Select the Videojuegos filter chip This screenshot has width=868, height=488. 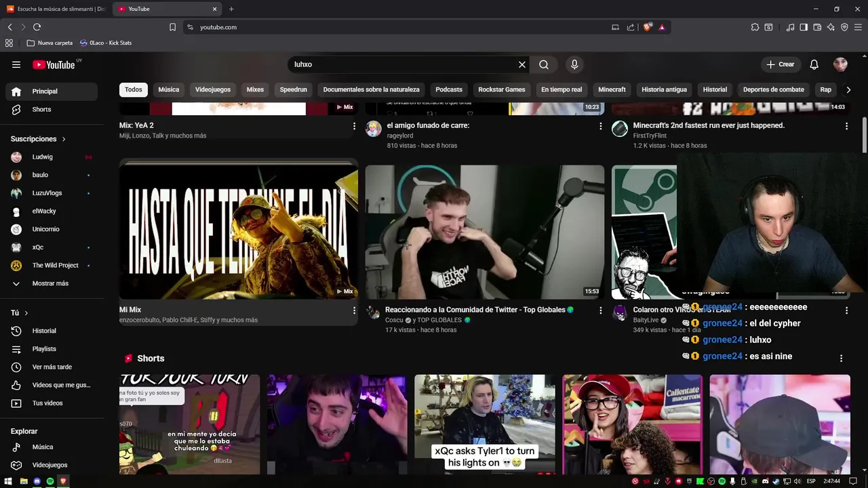click(213, 89)
